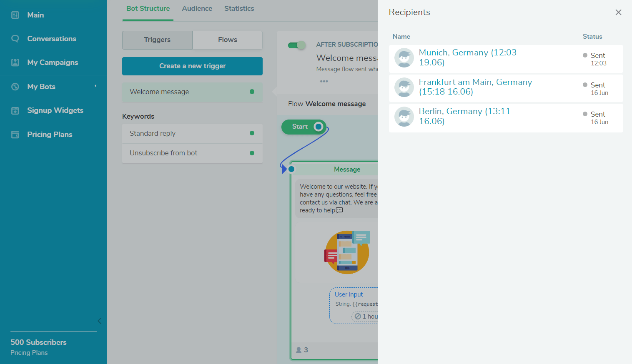The width and height of the screenshot is (632, 364).
Task: Select the Unsubscribe from bot keyword
Action: 163,153
